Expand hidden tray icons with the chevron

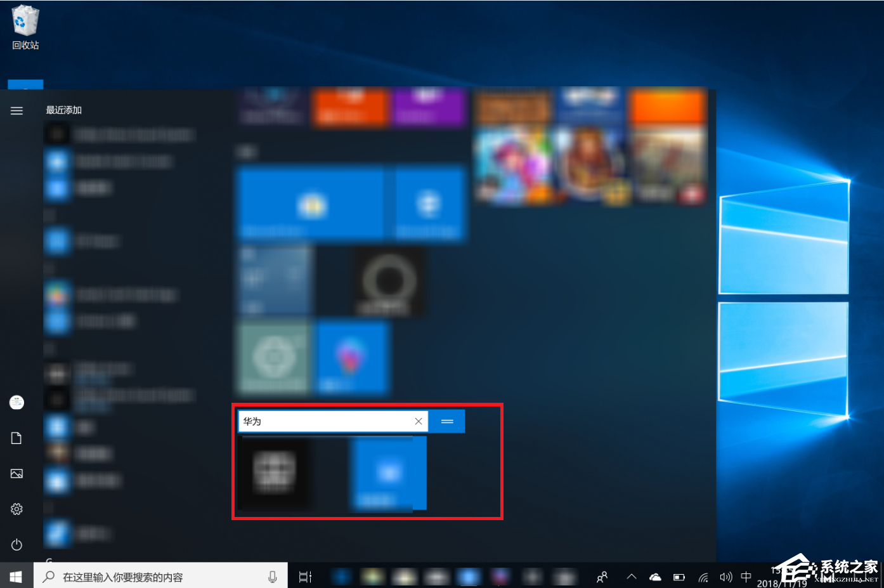632,577
